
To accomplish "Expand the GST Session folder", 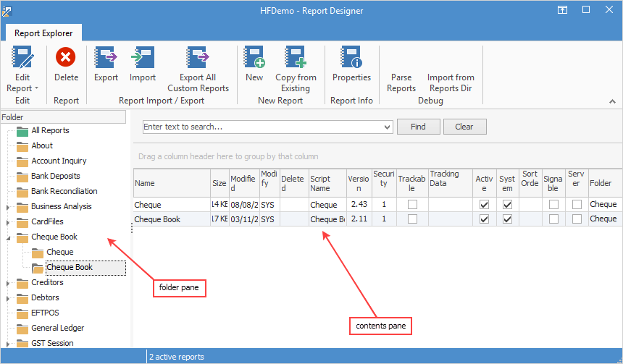I will (8, 344).
